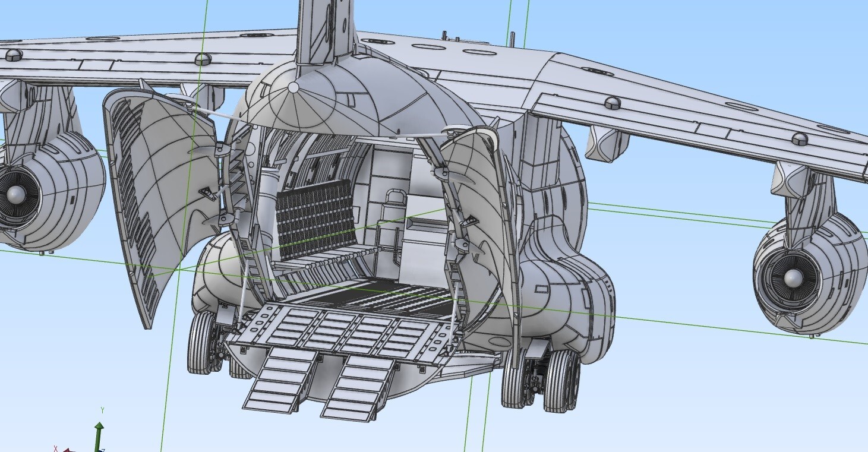Select the right engine fan spinner
This screenshot has height=452, width=868.
(x=793, y=278)
